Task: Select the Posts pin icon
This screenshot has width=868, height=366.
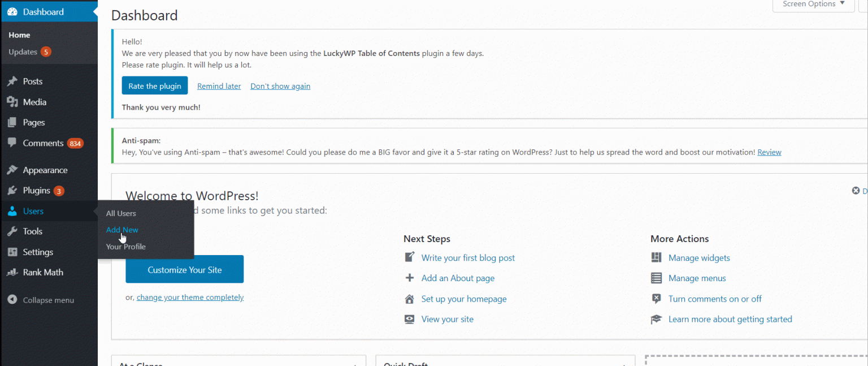Action: [12, 81]
